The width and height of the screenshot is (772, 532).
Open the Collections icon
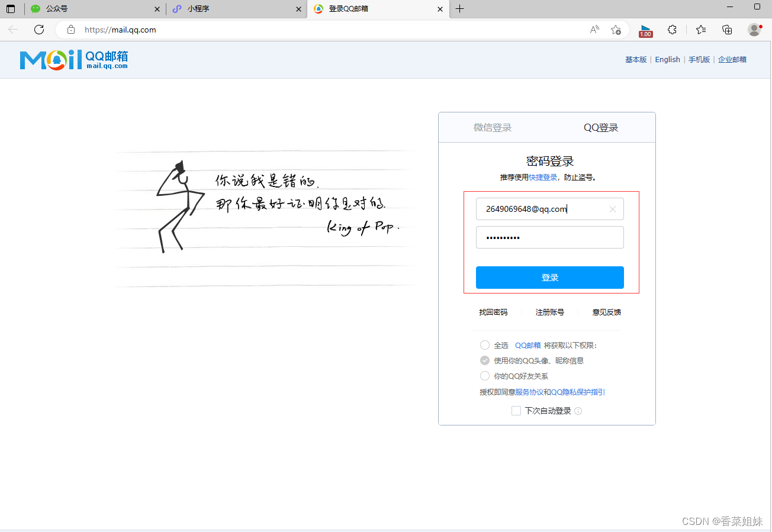[727, 30]
